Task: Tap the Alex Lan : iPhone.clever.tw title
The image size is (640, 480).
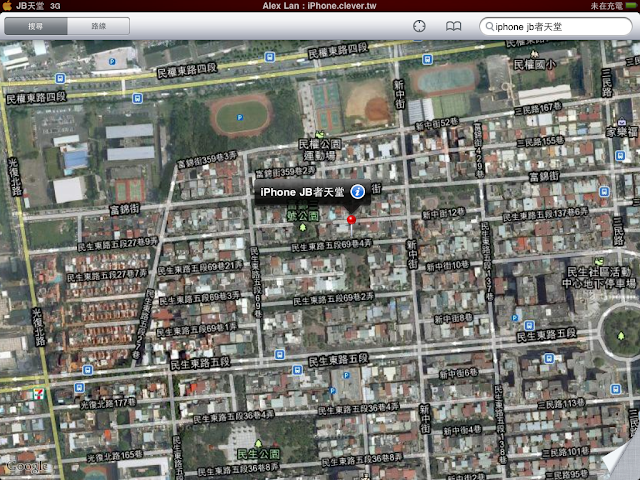Action: [319, 6]
